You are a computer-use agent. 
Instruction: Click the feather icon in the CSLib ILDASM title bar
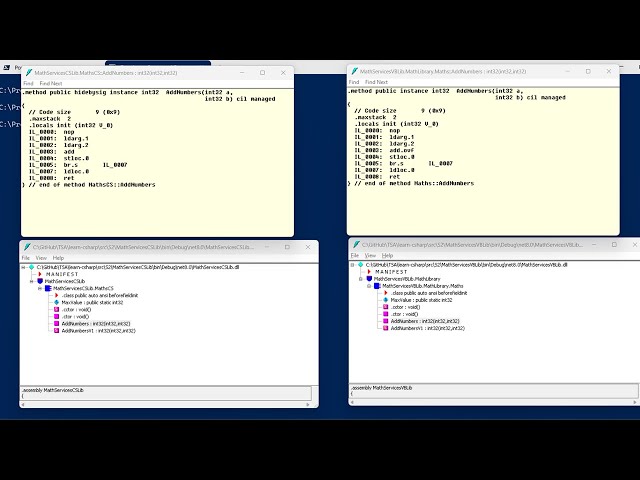pyautogui.click(x=27, y=247)
